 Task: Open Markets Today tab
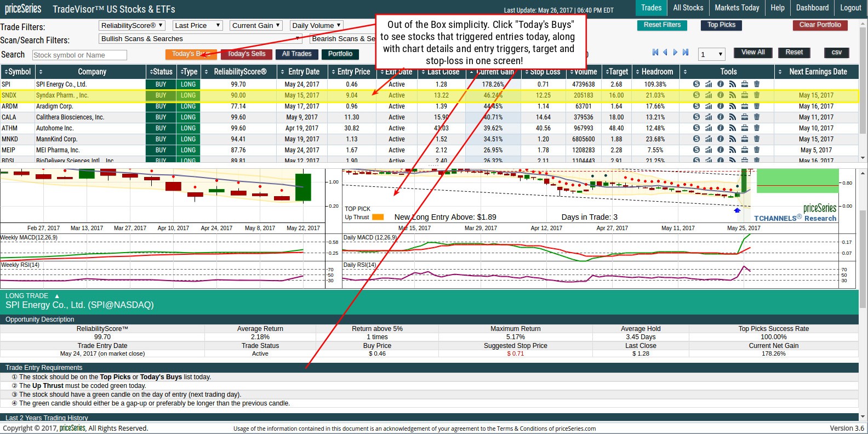pos(736,8)
